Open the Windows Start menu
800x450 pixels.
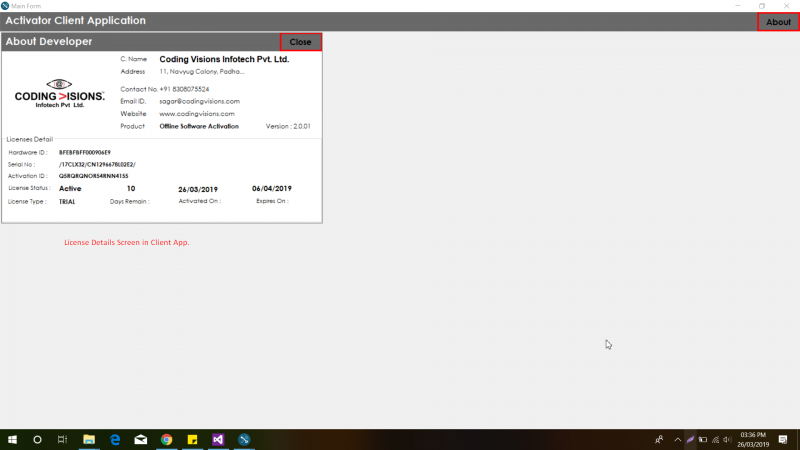[x=12, y=439]
